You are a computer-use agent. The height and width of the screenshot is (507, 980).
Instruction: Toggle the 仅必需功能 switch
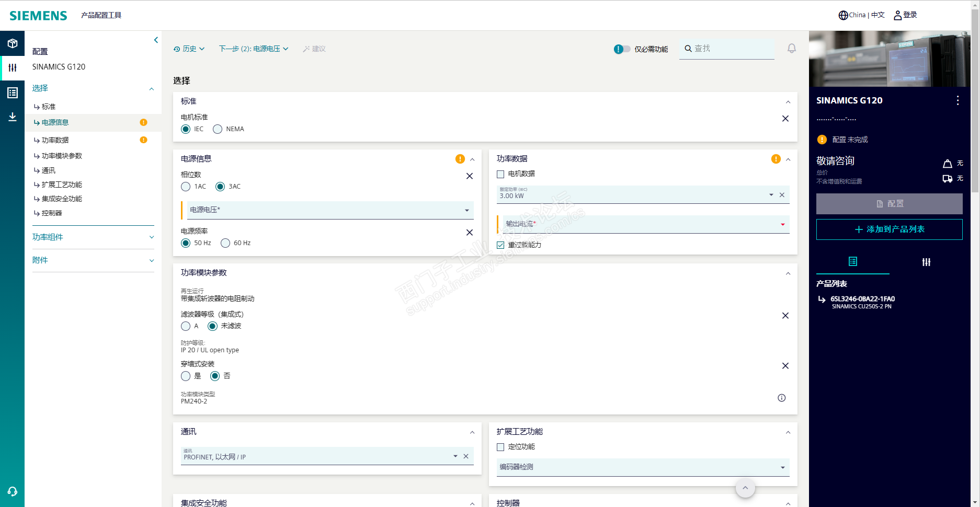point(622,49)
